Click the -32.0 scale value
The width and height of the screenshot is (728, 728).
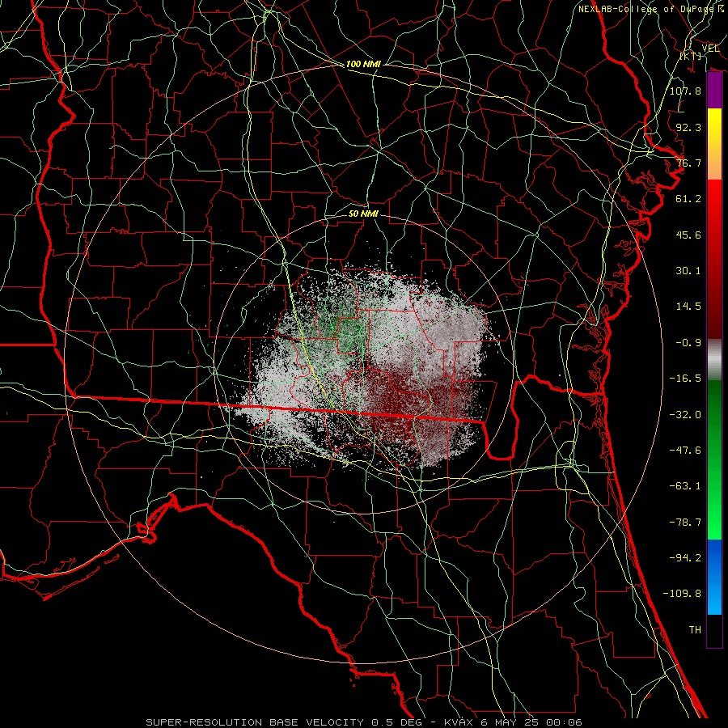(685, 415)
